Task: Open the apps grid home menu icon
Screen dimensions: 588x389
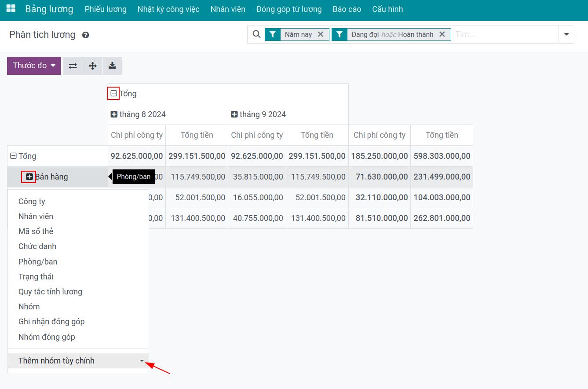Action: (x=11, y=9)
